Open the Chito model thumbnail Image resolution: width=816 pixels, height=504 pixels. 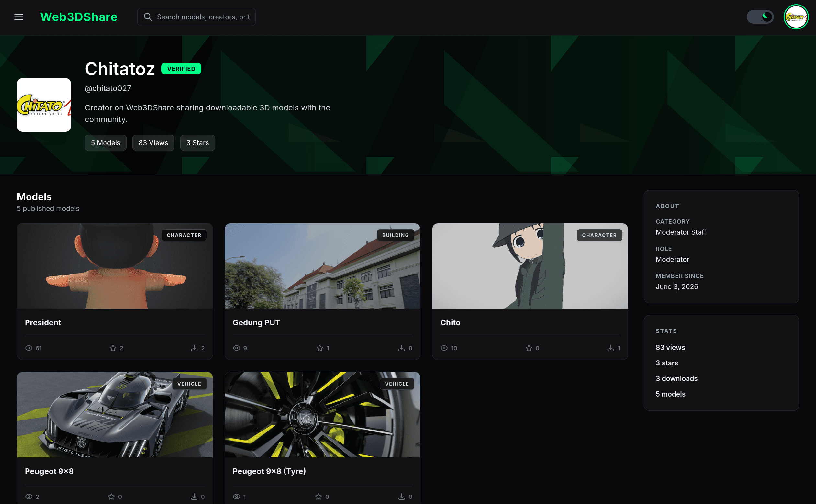[x=530, y=266]
